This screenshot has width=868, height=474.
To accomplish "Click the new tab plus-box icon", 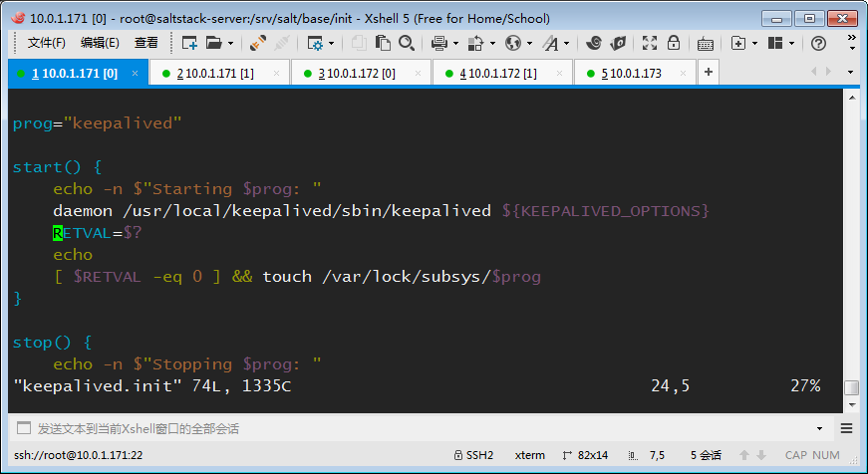I will click(737, 43).
